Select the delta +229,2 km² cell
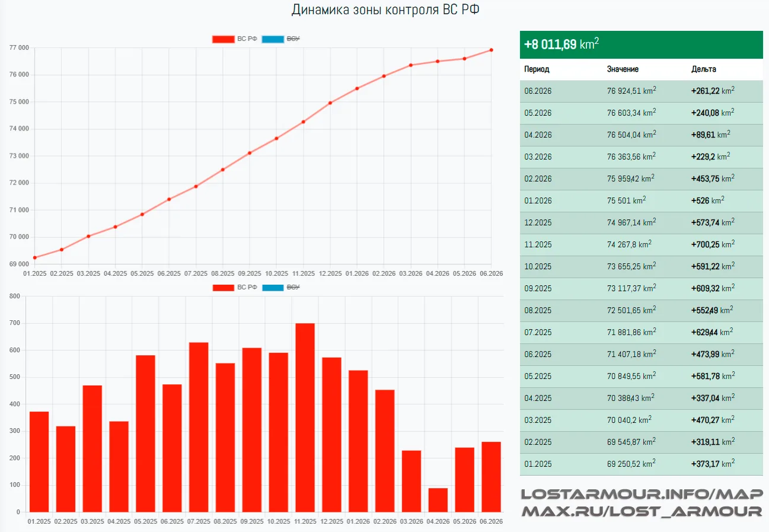This screenshot has height=532, width=769. [x=710, y=157]
